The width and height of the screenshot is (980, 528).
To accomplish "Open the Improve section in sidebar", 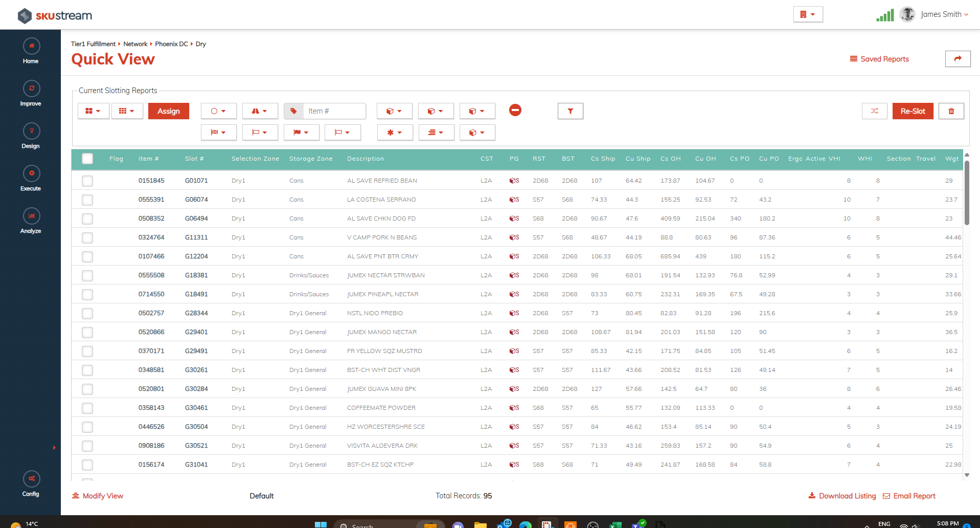I will [31, 94].
